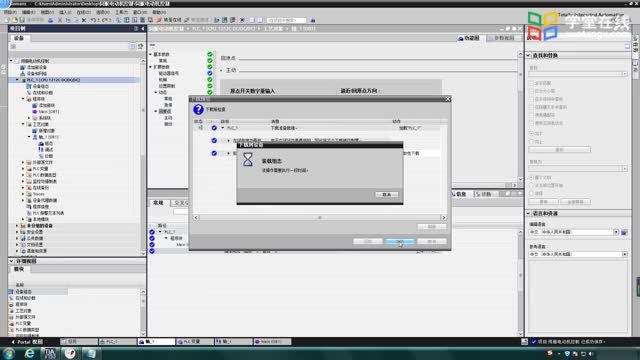
Task: Click the icon beside the editing language dropdown
Action: 624,232
